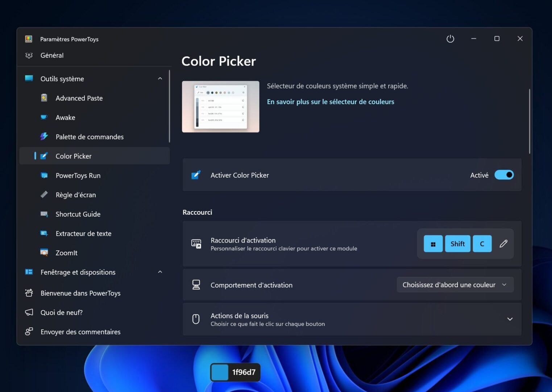This screenshot has height=392, width=552.
Task: Click the sidebar vertical scrollbar
Action: [x=169, y=106]
